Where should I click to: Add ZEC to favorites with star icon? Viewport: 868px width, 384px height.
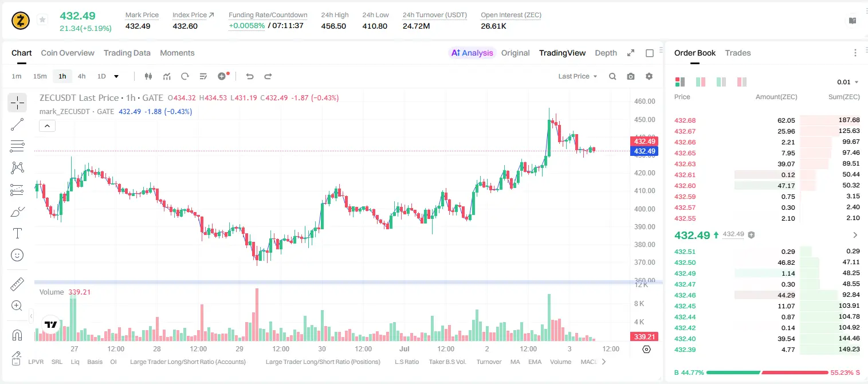[42, 20]
